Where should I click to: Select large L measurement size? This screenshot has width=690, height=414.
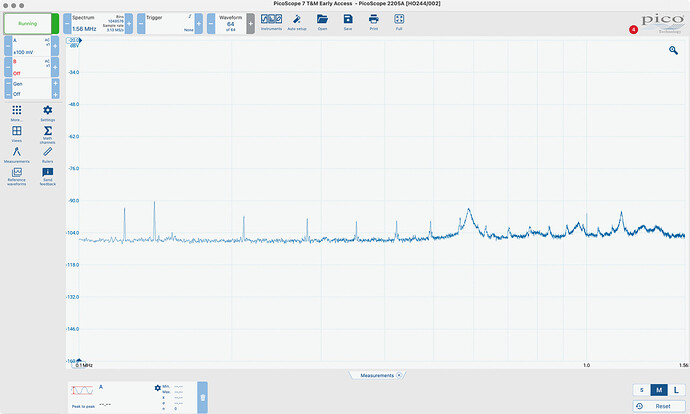pos(676,390)
